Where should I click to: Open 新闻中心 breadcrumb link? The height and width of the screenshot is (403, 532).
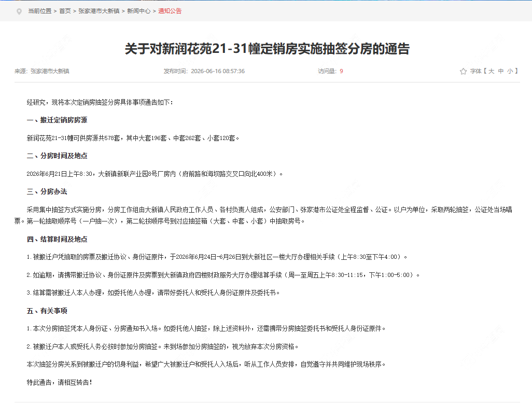pos(139,11)
